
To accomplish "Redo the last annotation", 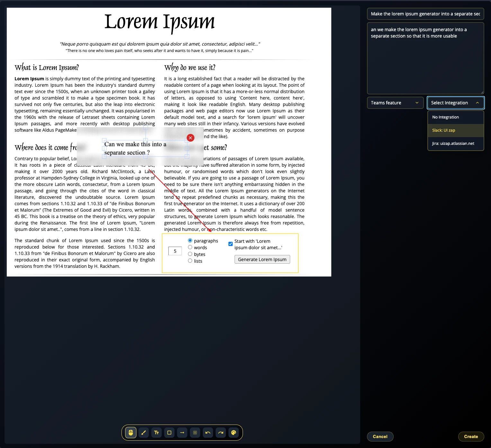I will point(221,433).
